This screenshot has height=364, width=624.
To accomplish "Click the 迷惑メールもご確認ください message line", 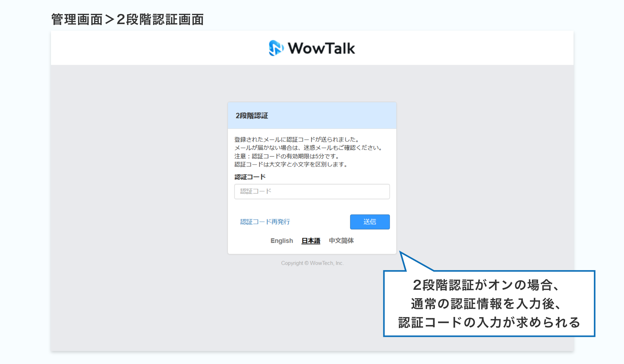I will pyautogui.click(x=308, y=148).
